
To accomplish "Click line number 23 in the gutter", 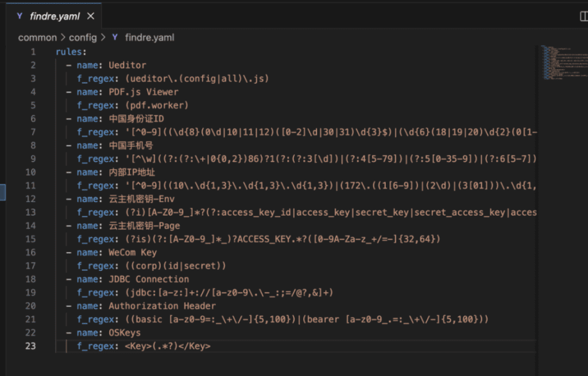I will click(30, 346).
